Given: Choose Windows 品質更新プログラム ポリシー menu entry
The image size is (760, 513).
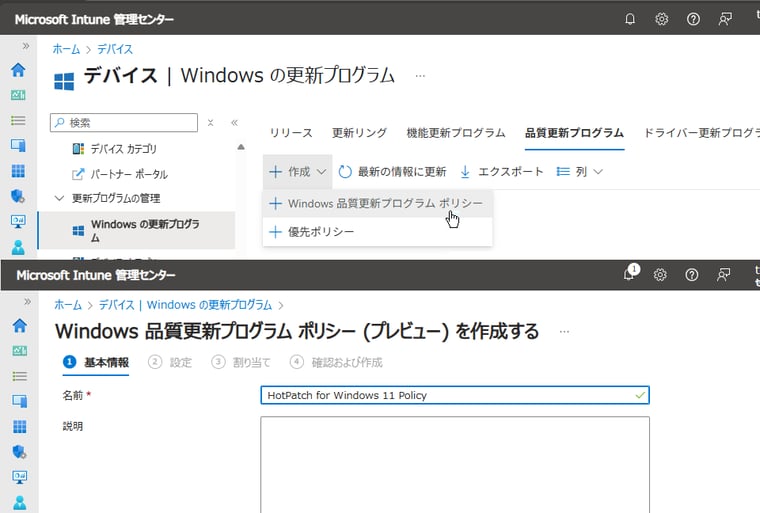Looking at the screenshot, I should click(378, 204).
